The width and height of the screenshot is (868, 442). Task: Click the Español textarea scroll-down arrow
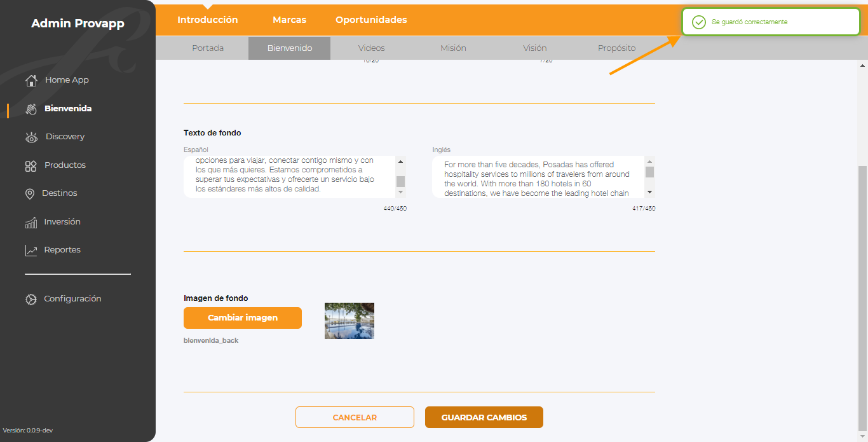click(400, 191)
